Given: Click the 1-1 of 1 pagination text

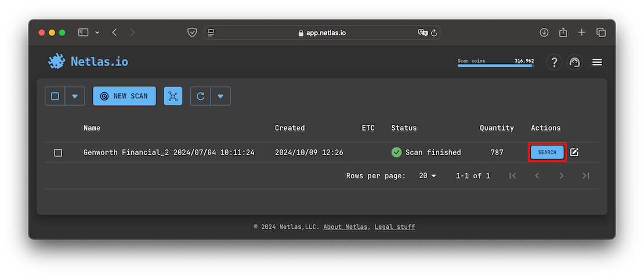Looking at the screenshot, I should click(473, 176).
